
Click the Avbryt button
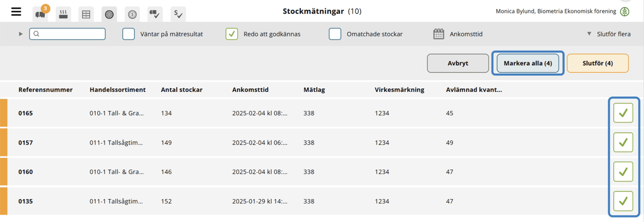point(458,63)
